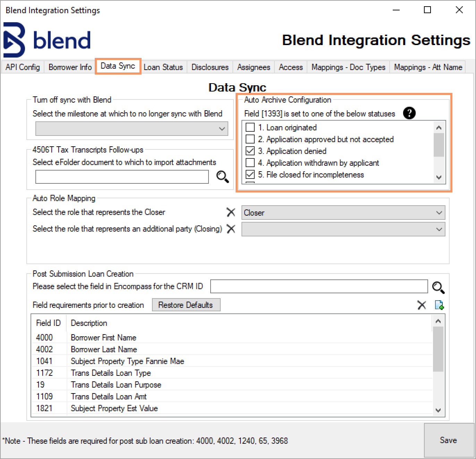Image resolution: width=476 pixels, height=459 pixels.
Task: Open additional party role dropdown
Action: pyautogui.click(x=343, y=229)
